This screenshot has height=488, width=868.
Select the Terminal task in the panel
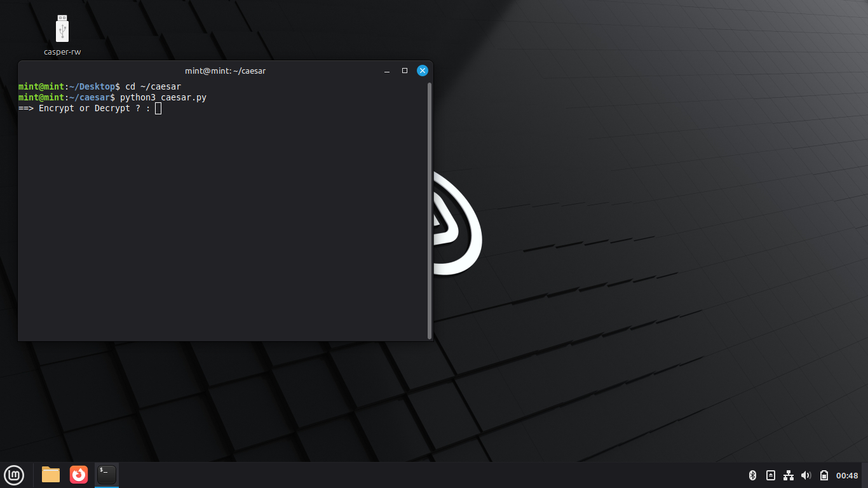(107, 475)
